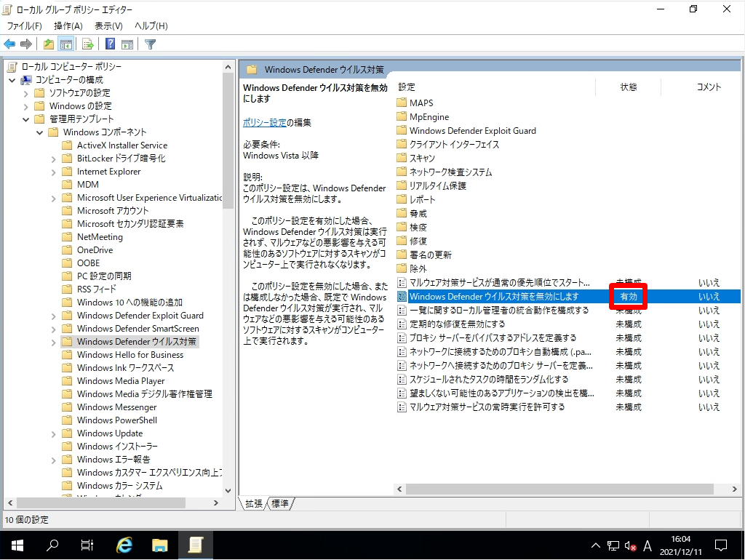Select プロキシ サーバーをバイパスするアドレスを定義する setting

click(493, 337)
